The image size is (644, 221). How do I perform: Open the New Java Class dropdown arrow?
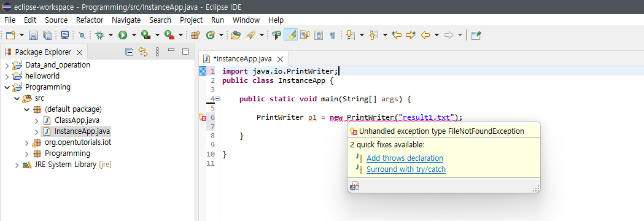[x=222, y=36]
